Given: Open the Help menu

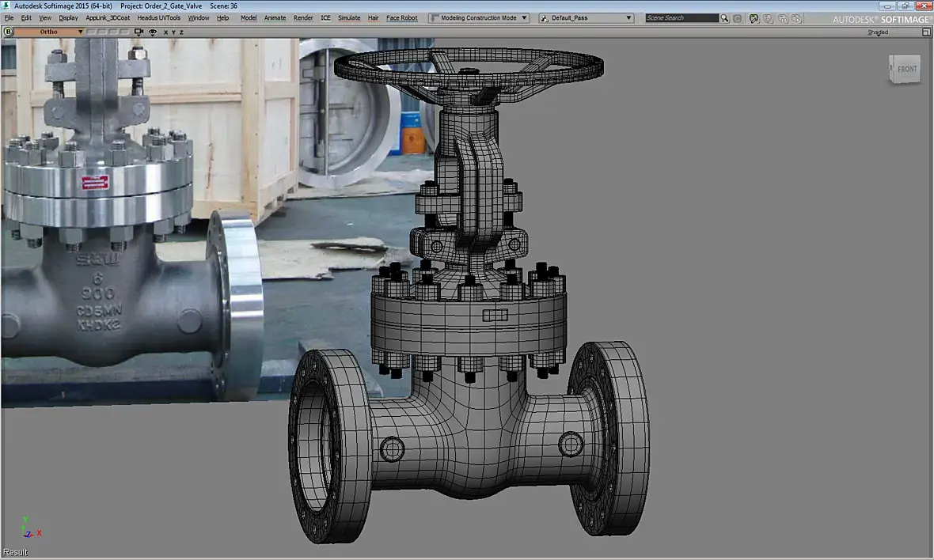Looking at the screenshot, I should (222, 18).
